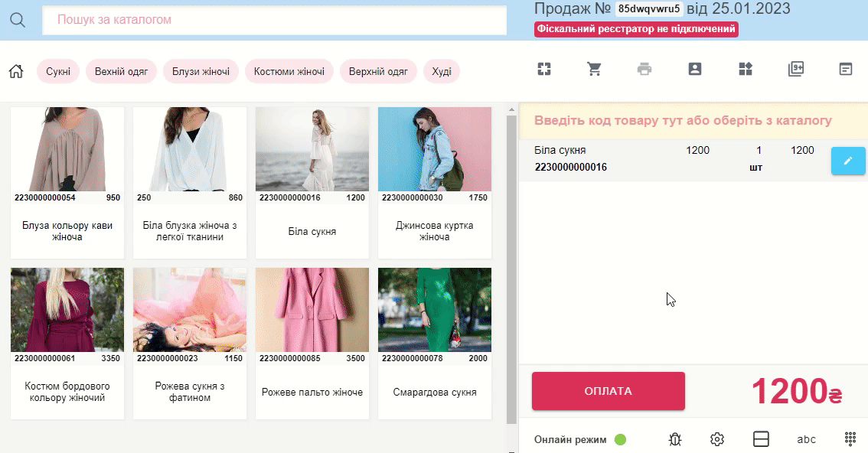Add Смарагдова сукня product to sale
The width and height of the screenshot is (868, 453).
[435, 344]
